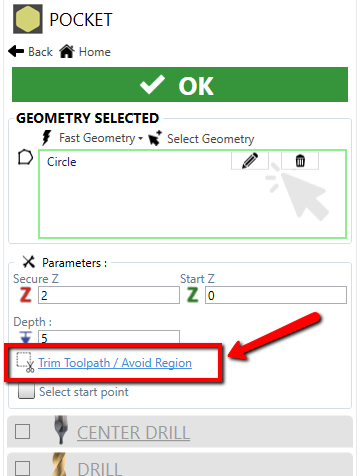Click the Select Geometry cursor icon

point(155,138)
